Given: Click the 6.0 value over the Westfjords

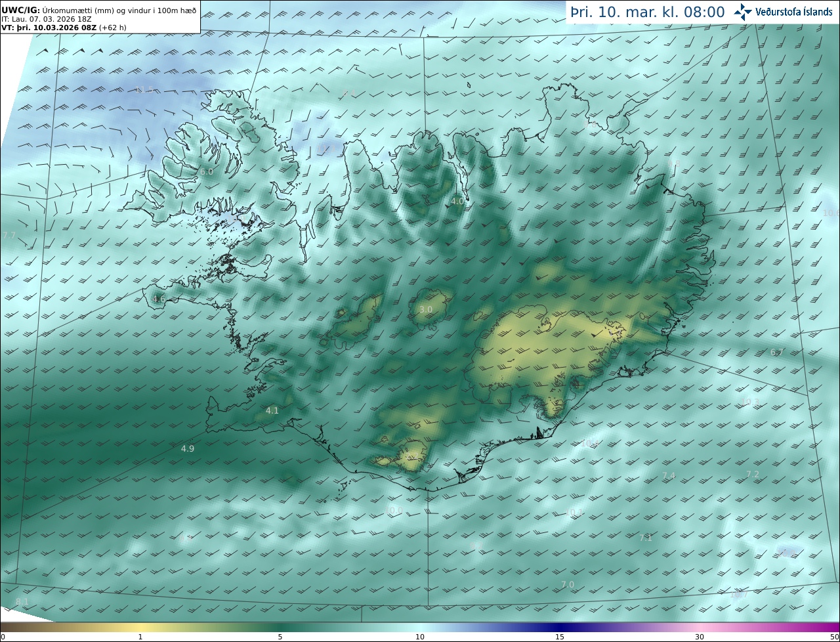Looking at the screenshot, I should 207,171.
